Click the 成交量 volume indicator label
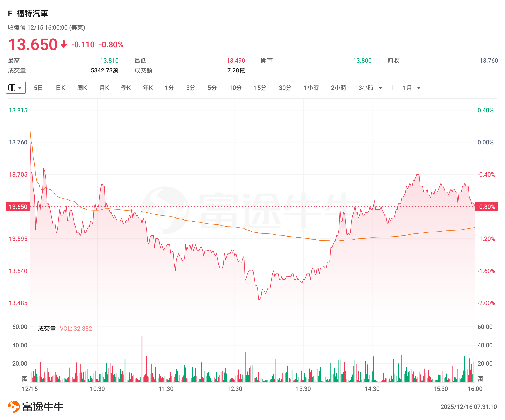Image resolution: width=505 pixels, height=420 pixels. click(x=47, y=329)
